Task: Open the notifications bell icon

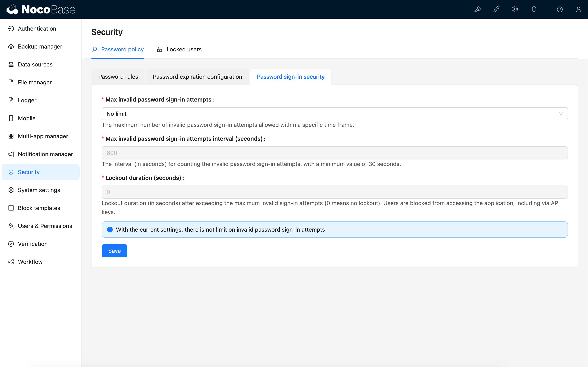Action: pyautogui.click(x=534, y=9)
